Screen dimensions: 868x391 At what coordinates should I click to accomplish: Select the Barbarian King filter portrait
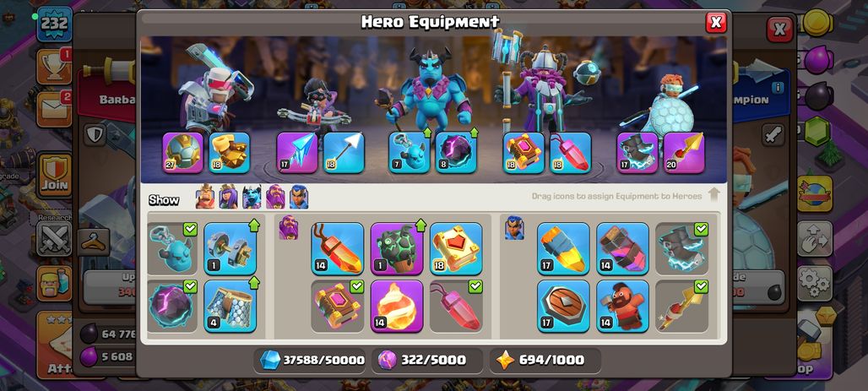click(205, 197)
